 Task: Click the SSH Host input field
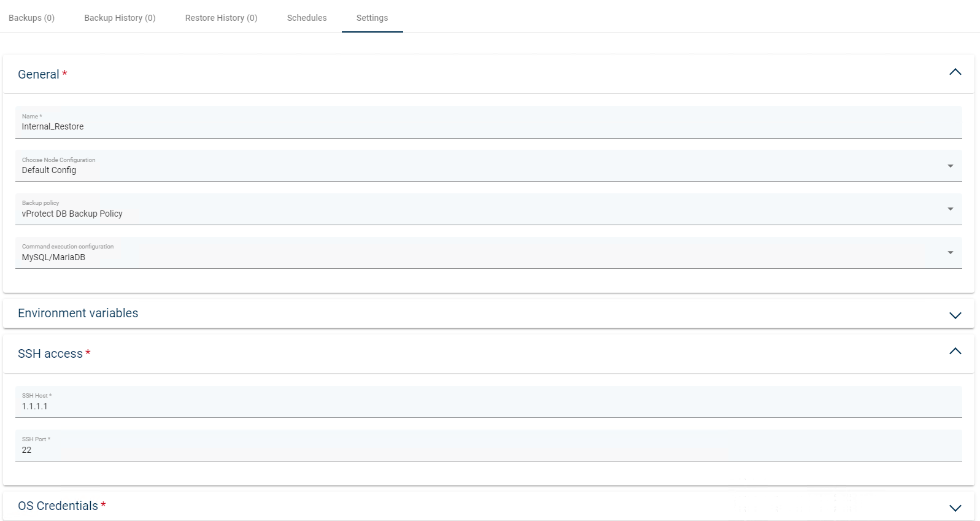point(488,406)
